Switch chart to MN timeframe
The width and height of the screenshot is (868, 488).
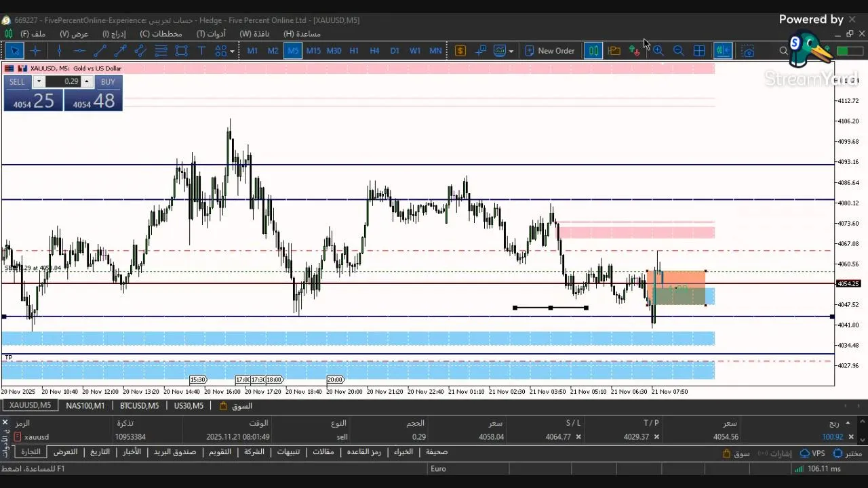point(435,51)
